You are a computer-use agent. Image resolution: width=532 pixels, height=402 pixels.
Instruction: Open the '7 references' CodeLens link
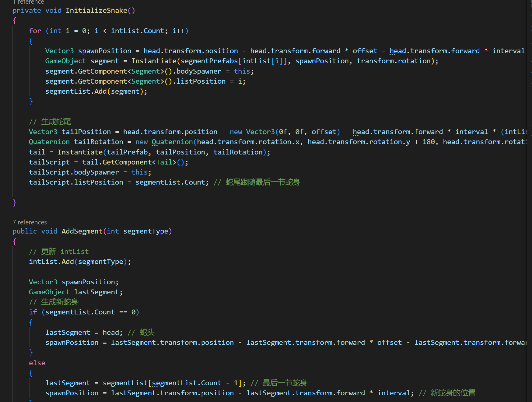pyautogui.click(x=30, y=222)
